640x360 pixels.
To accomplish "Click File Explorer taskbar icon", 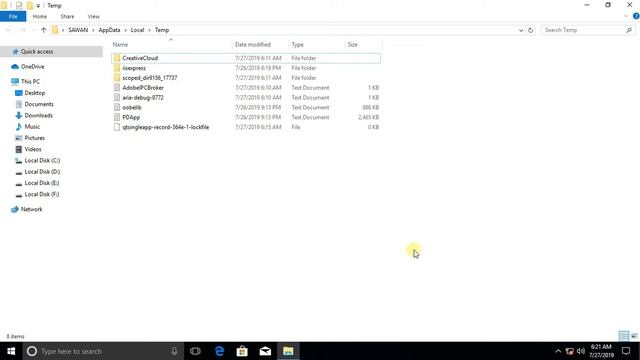I will 288,351.
